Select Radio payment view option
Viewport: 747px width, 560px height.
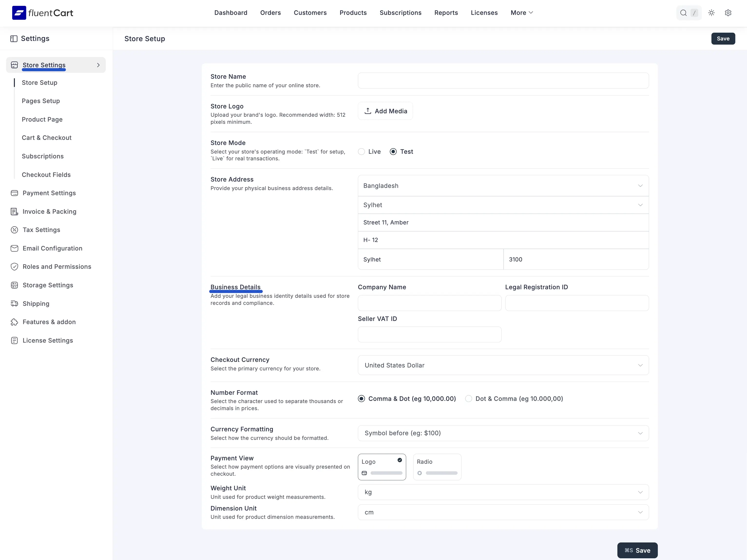437,467
